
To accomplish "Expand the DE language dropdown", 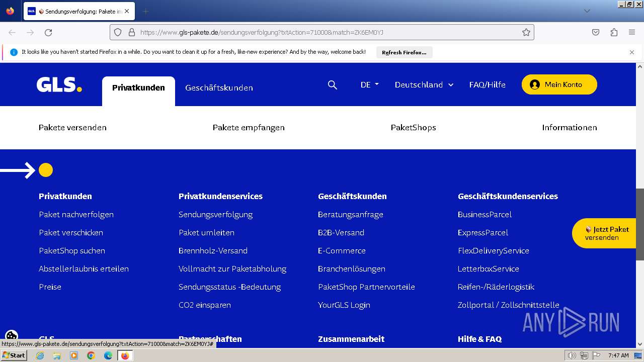I will (x=370, y=85).
